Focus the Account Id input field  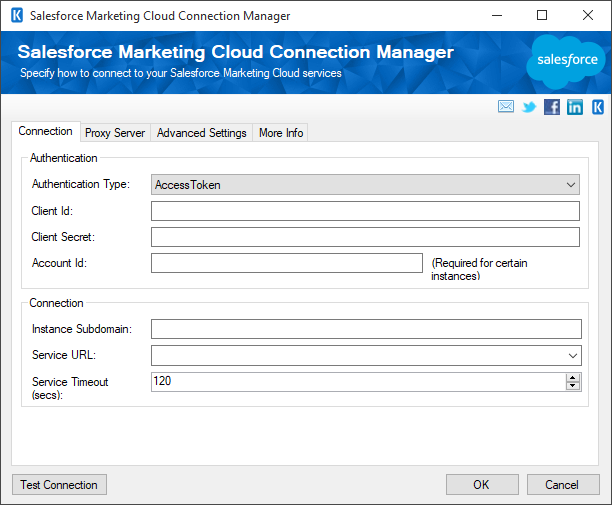[x=286, y=263]
